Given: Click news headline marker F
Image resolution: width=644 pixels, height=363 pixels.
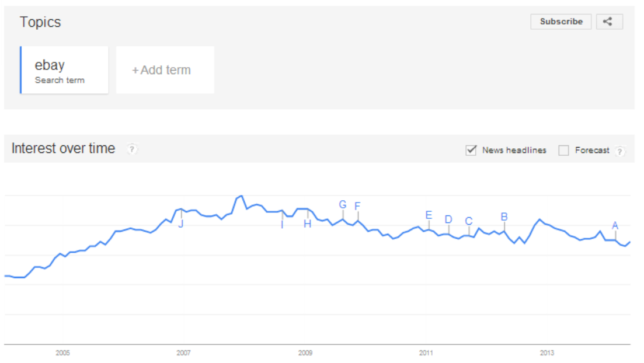Looking at the screenshot, I should pos(357,206).
